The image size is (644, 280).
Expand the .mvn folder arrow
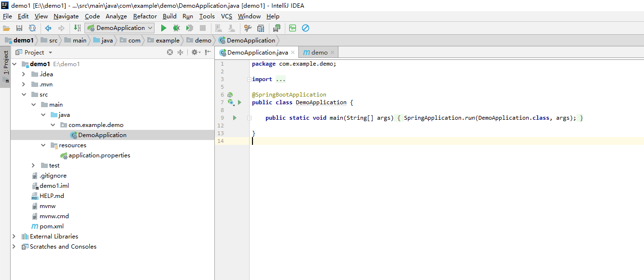pos(24,84)
